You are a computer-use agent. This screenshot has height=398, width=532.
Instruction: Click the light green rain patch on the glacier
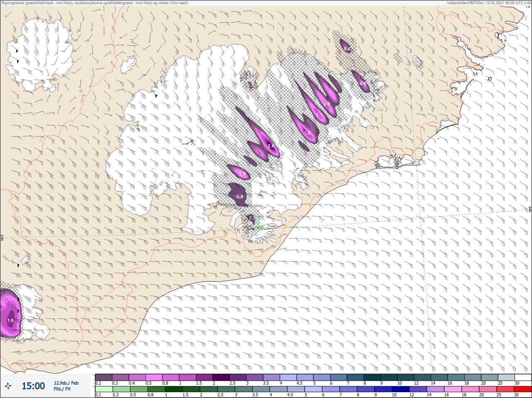coord(260,225)
